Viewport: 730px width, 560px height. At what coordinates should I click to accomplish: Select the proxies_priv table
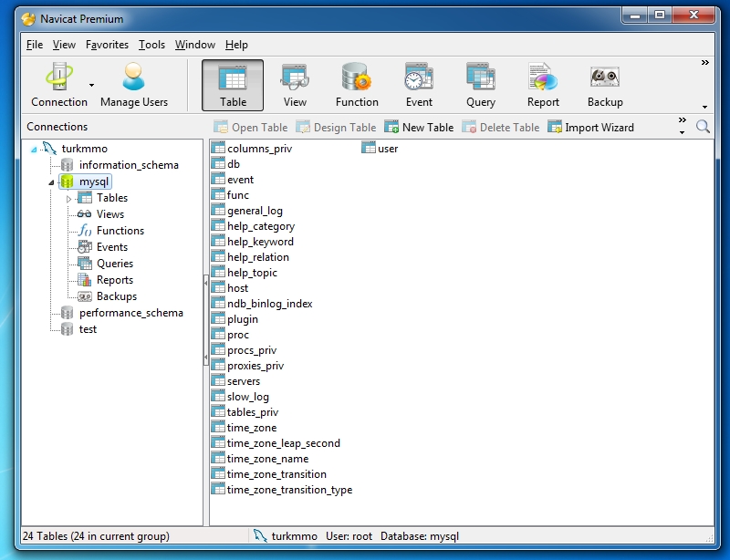(247, 366)
